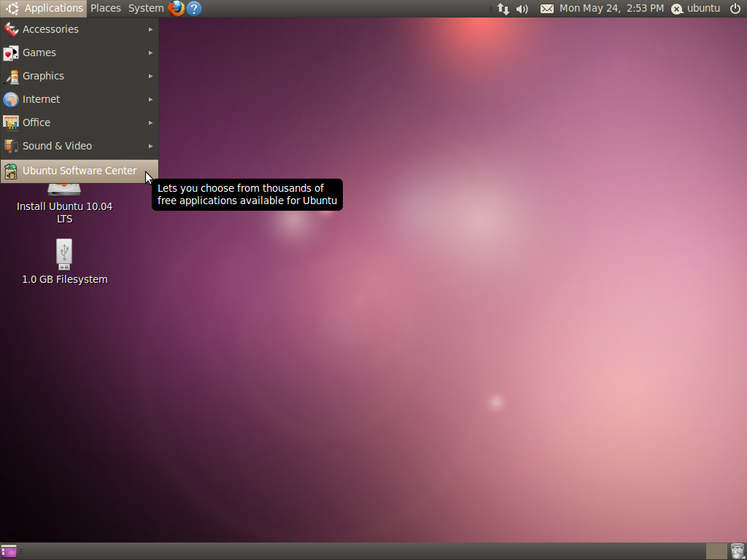Open the Trash icon in bottom panel
The width and height of the screenshot is (747, 560).
click(x=737, y=551)
